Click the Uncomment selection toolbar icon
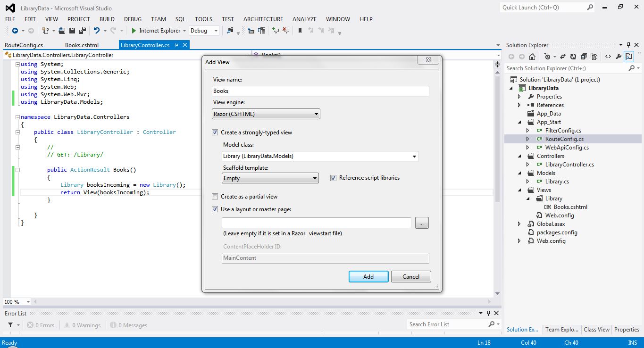Screen dimensions: 644x348 point(286,31)
